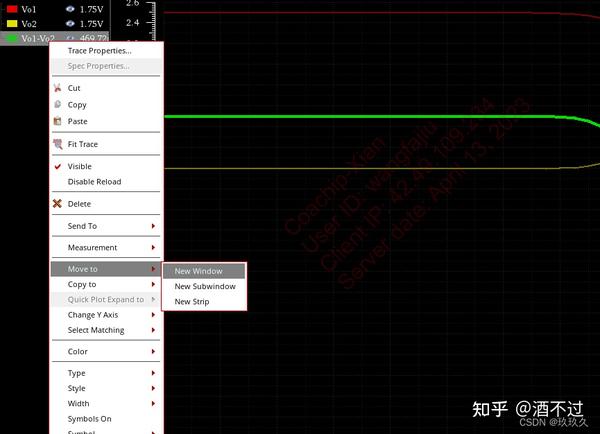600x434 pixels.
Task: Open the Width menu entry
Action: (106, 403)
